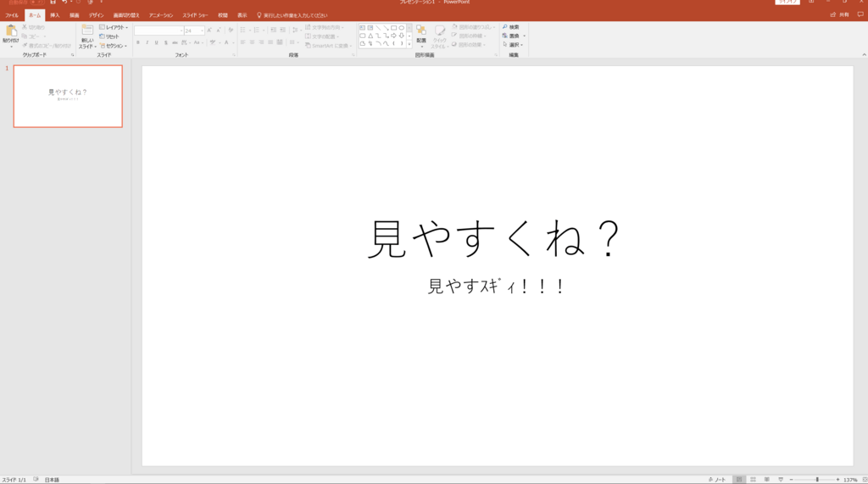Decrease font size with smaller A icon
This screenshot has height=484, width=868.
click(219, 31)
